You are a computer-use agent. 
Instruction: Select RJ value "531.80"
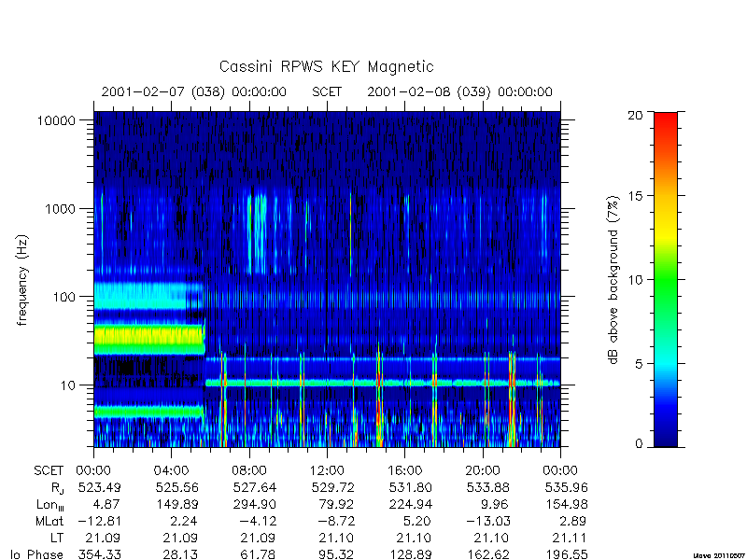point(410,487)
